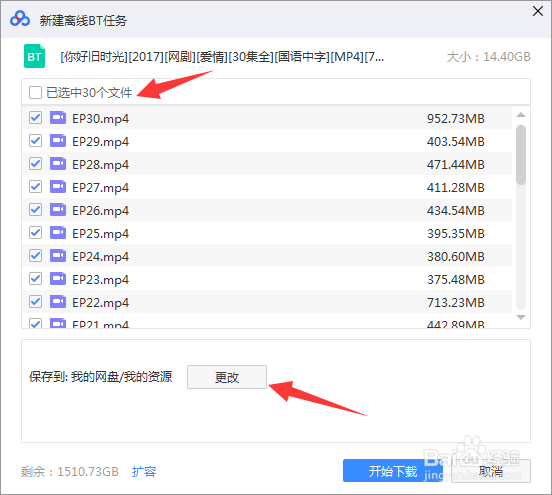The image size is (552, 495).
Task: Click the green BT torrent icon
Action: tap(34, 56)
